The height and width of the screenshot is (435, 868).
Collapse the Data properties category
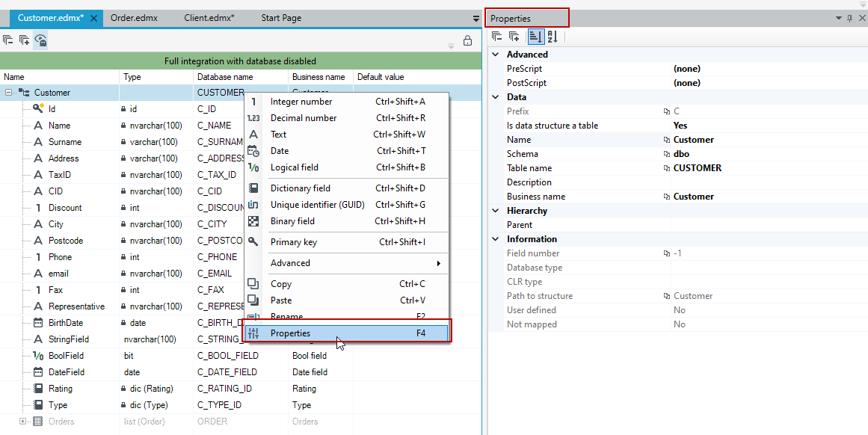tap(496, 97)
